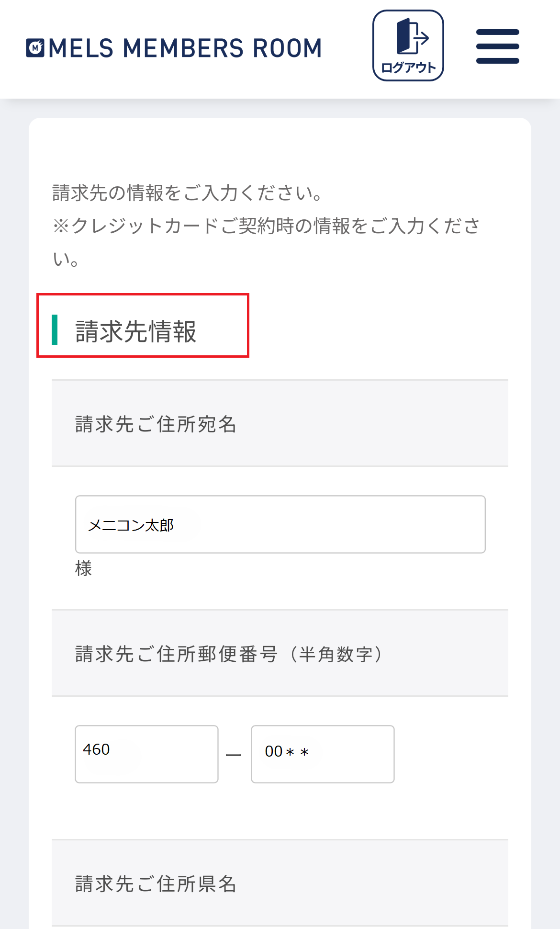Click the 様 suffix next to the name field
The height and width of the screenshot is (929, 560).
[84, 569]
